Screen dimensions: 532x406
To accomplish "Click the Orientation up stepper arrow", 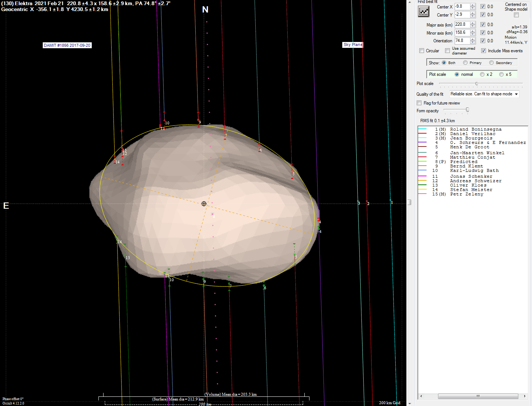I will click(473, 39).
